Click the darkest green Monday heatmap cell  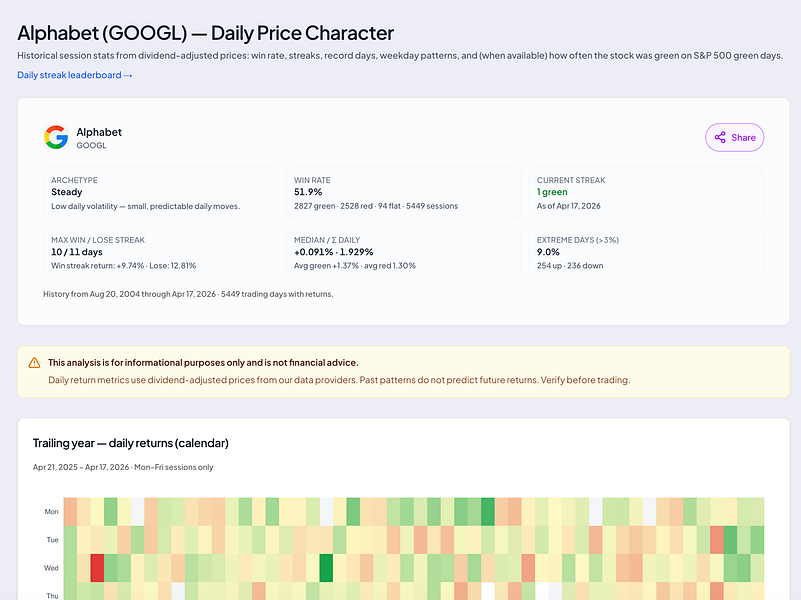[x=487, y=512]
